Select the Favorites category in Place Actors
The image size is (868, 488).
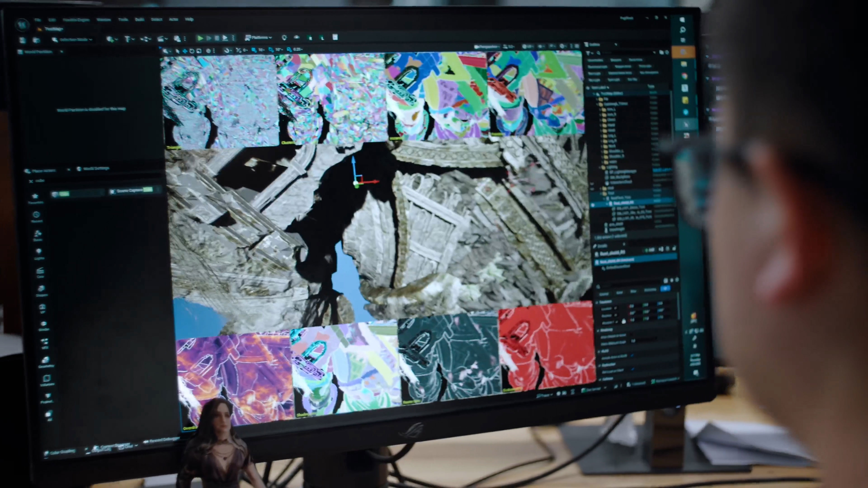[x=35, y=198]
